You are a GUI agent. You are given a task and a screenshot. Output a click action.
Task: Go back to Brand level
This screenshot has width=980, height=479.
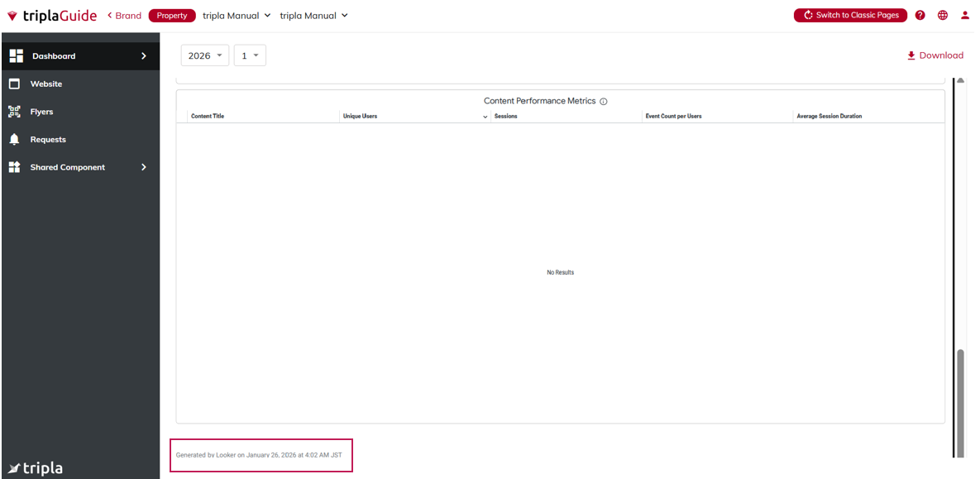(x=124, y=15)
